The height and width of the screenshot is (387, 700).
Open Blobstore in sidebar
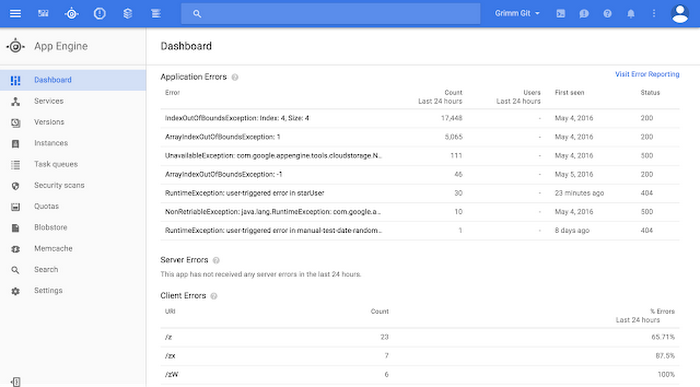click(x=73, y=227)
